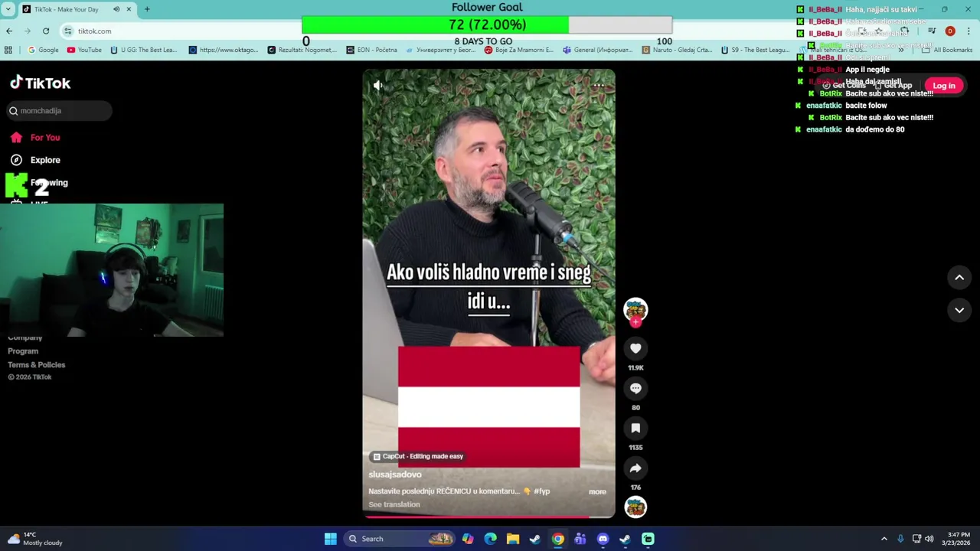Open Discord from the taskbar
The height and width of the screenshot is (551, 980).
[603, 539]
